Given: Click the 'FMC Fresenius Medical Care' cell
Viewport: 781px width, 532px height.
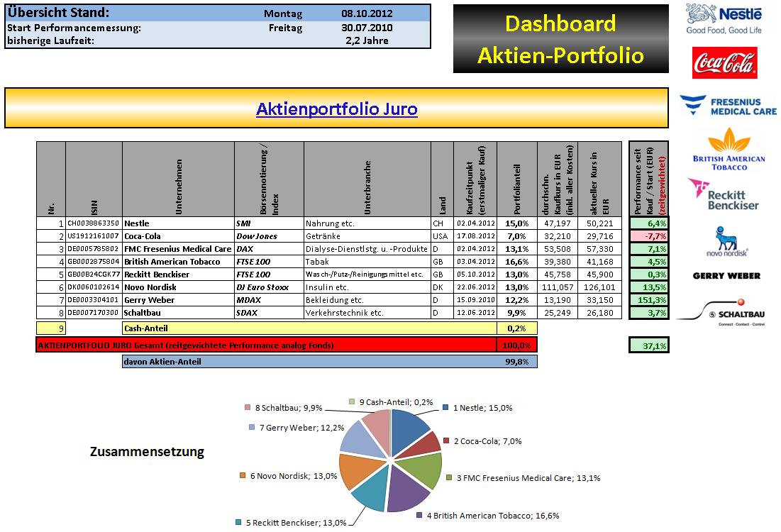Looking at the screenshot, I should pyautogui.click(x=178, y=248).
